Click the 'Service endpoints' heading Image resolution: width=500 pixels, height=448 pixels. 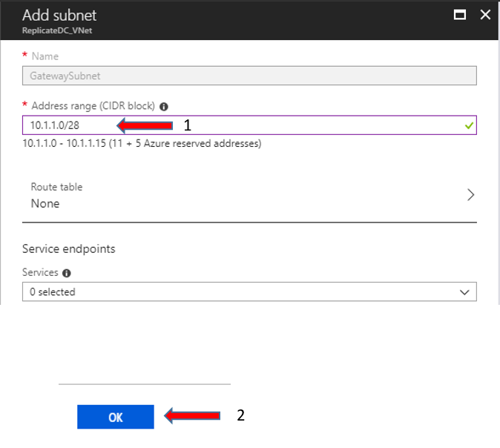68,248
